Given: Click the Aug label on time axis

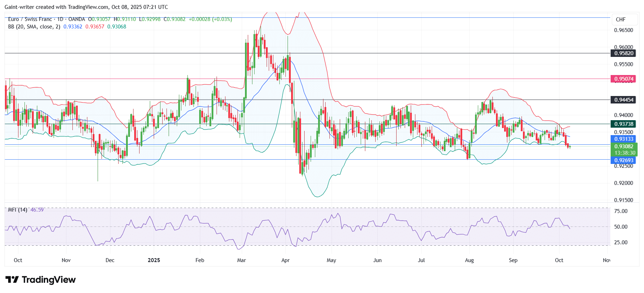Looking at the screenshot, I should point(469,260).
